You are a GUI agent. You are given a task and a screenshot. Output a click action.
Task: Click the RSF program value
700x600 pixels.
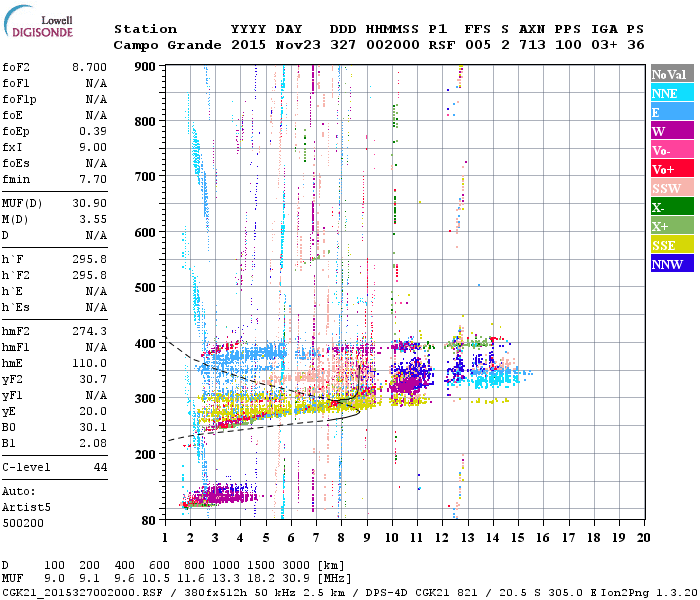click(x=442, y=45)
